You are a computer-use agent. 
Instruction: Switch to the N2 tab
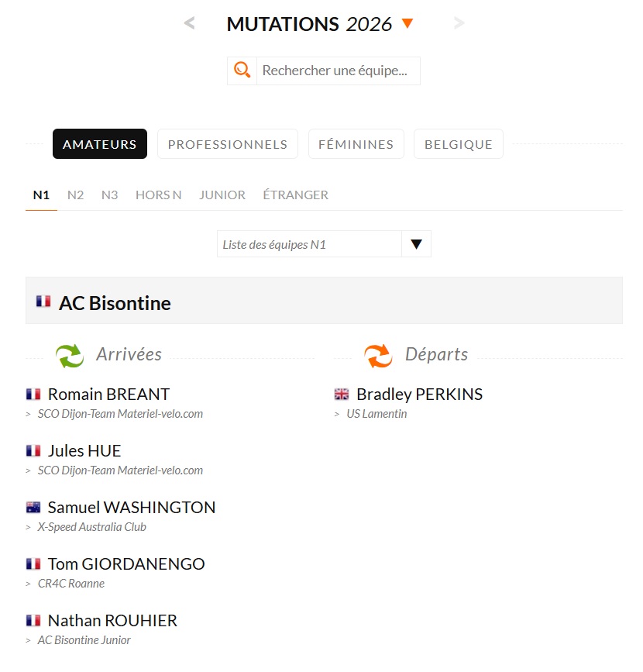pos(75,195)
